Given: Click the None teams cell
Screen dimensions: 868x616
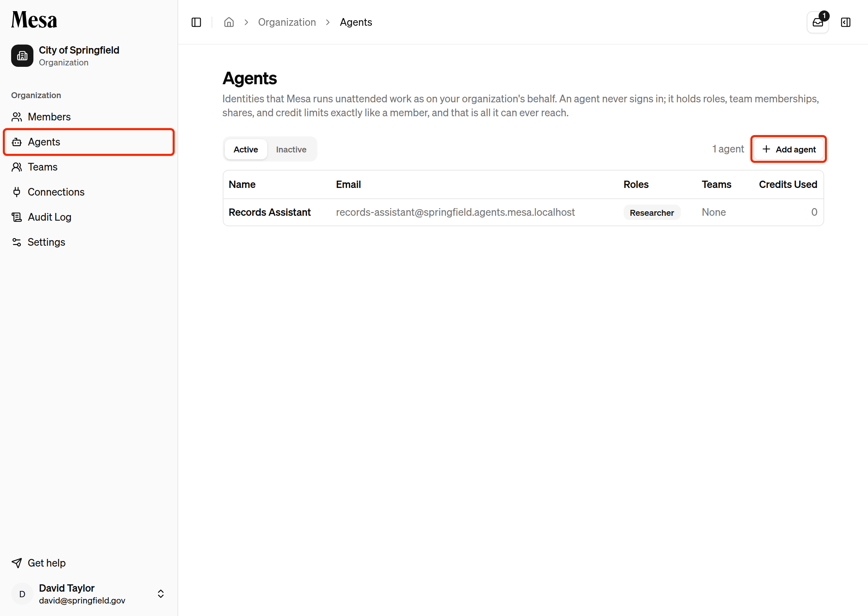Looking at the screenshot, I should 713,212.
